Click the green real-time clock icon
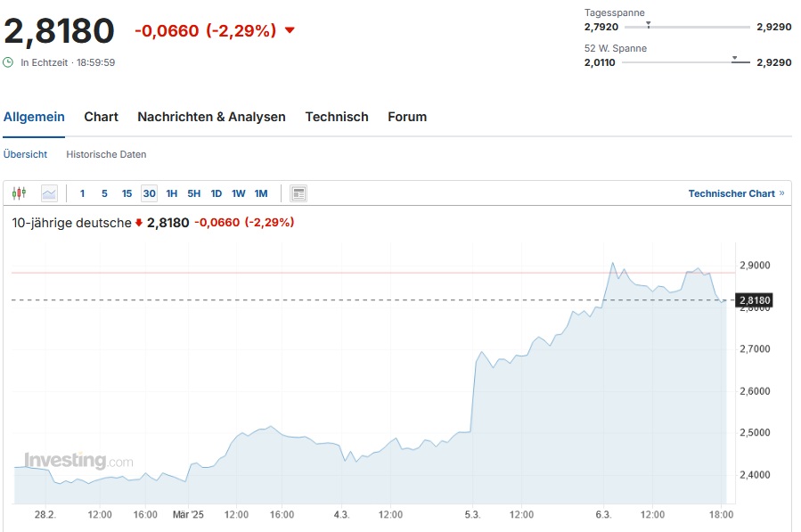The height and width of the screenshot is (532, 801). click(x=9, y=62)
